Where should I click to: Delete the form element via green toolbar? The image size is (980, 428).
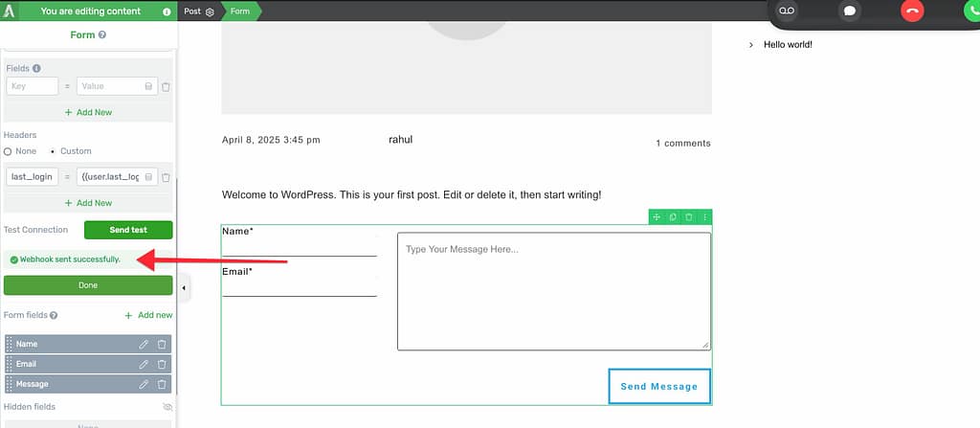coord(689,217)
